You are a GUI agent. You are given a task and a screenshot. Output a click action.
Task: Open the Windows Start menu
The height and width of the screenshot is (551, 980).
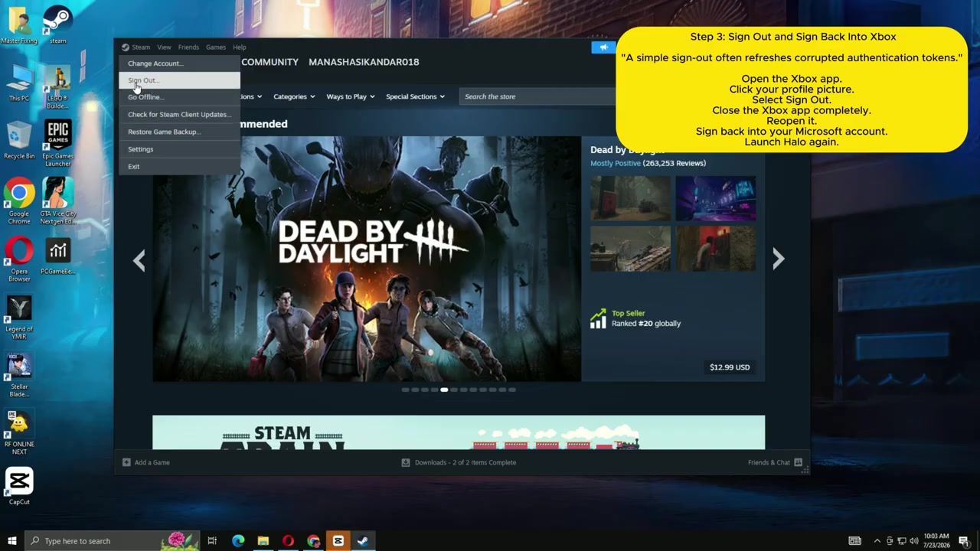(11, 541)
